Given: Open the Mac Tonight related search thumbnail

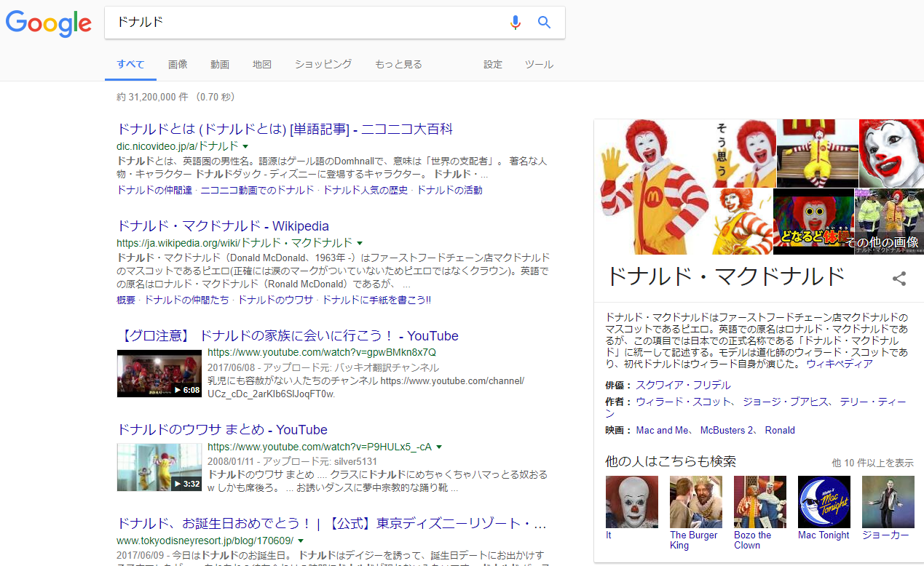Looking at the screenshot, I should [x=824, y=502].
